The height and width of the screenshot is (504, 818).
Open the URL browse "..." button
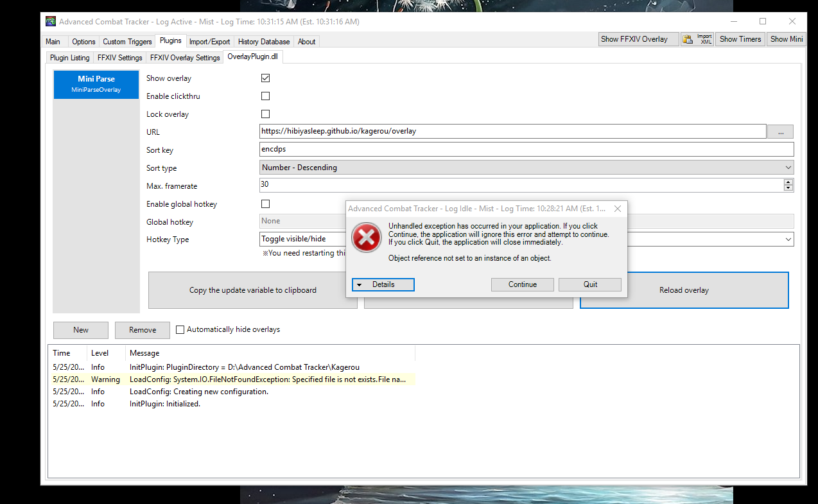pos(780,131)
